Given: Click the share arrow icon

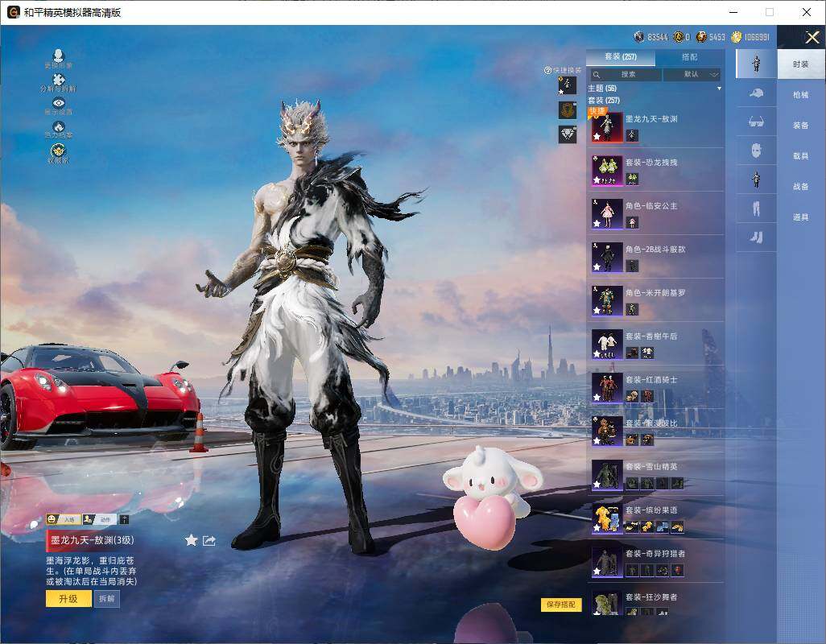Looking at the screenshot, I should tap(209, 540).
